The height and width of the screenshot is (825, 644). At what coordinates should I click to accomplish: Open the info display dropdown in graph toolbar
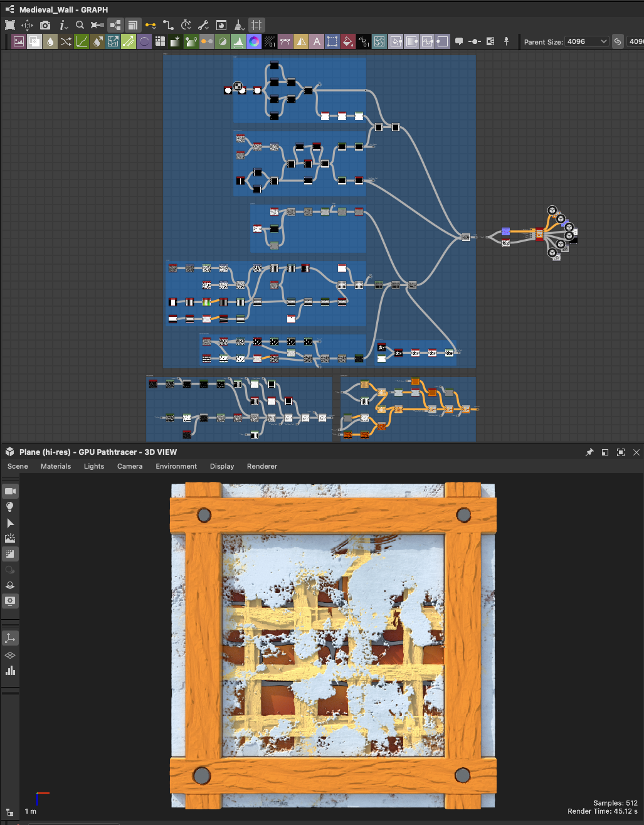(x=63, y=25)
